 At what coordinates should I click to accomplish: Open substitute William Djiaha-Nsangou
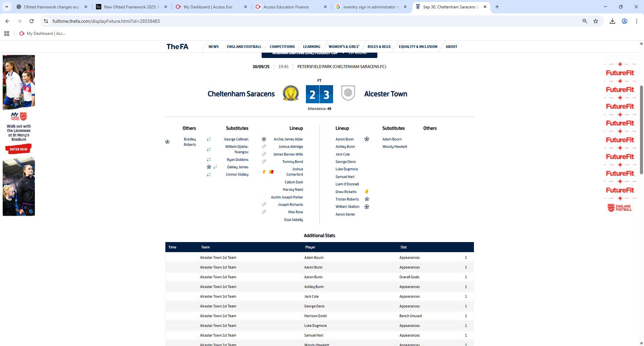(x=237, y=149)
